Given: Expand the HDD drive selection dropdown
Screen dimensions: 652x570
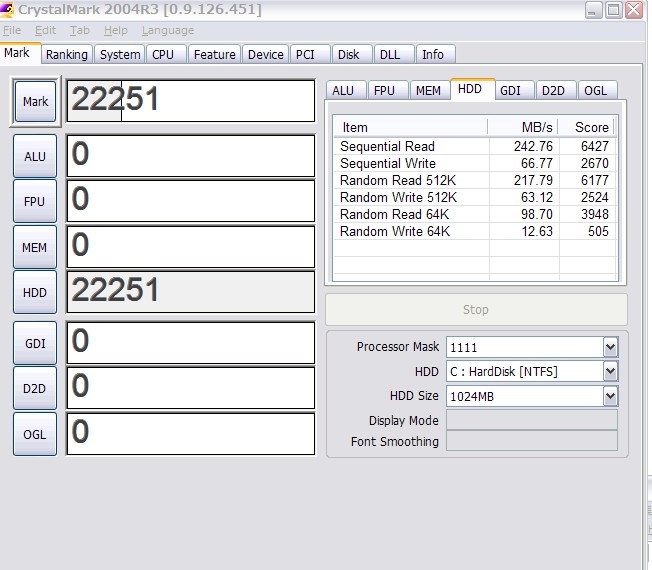Looking at the screenshot, I should [610, 372].
